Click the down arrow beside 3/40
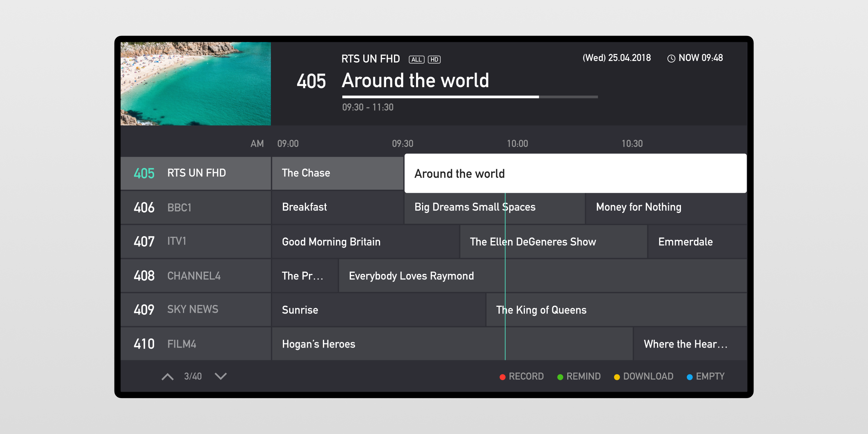 [220, 376]
